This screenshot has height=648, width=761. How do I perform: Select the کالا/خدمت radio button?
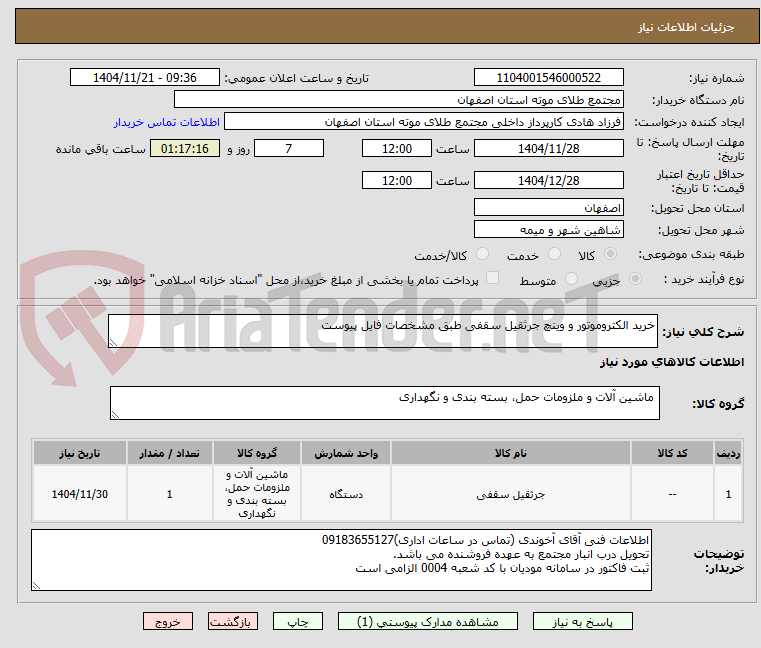(482, 254)
